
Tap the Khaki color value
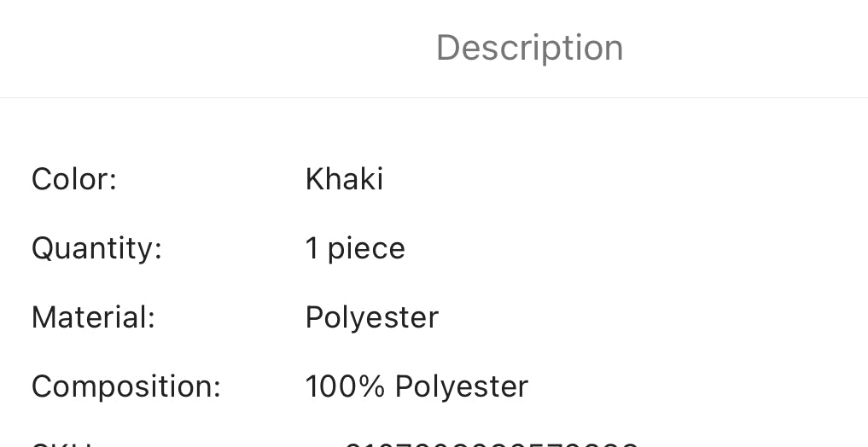coord(344,179)
